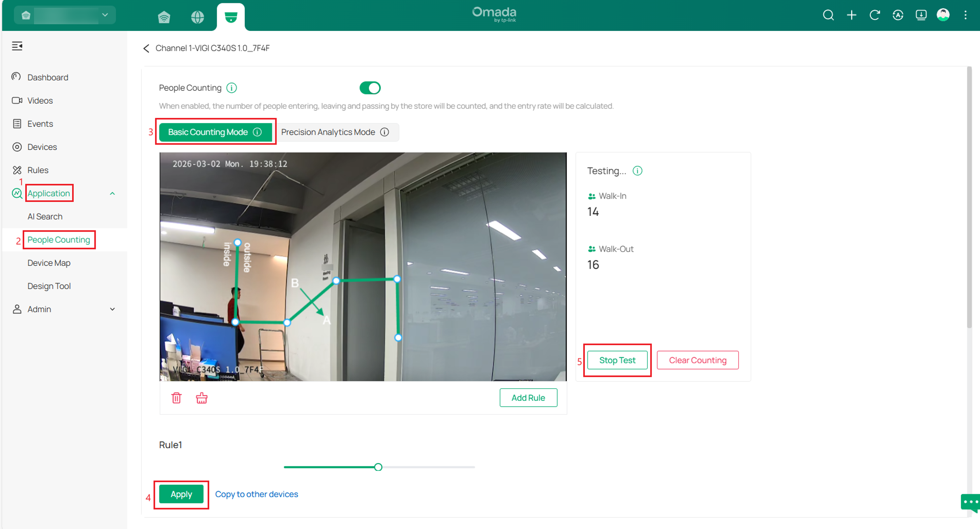The image size is (980, 529).
Task: Click the Rule1 sensitivity slider handle
Action: 378,467
